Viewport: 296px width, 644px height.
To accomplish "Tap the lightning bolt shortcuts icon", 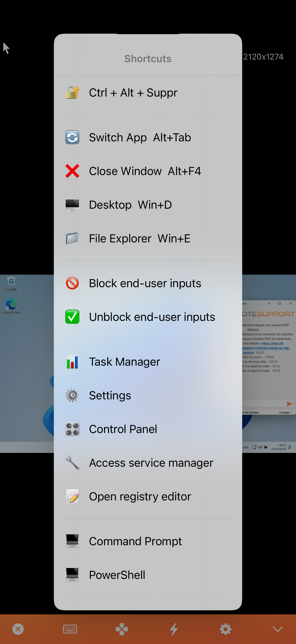I will pyautogui.click(x=174, y=629).
